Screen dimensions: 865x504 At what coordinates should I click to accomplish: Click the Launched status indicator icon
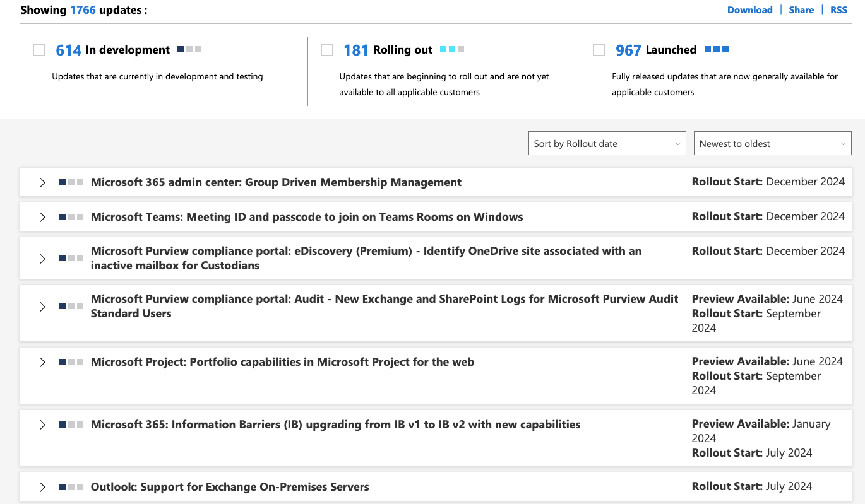point(717,49)
